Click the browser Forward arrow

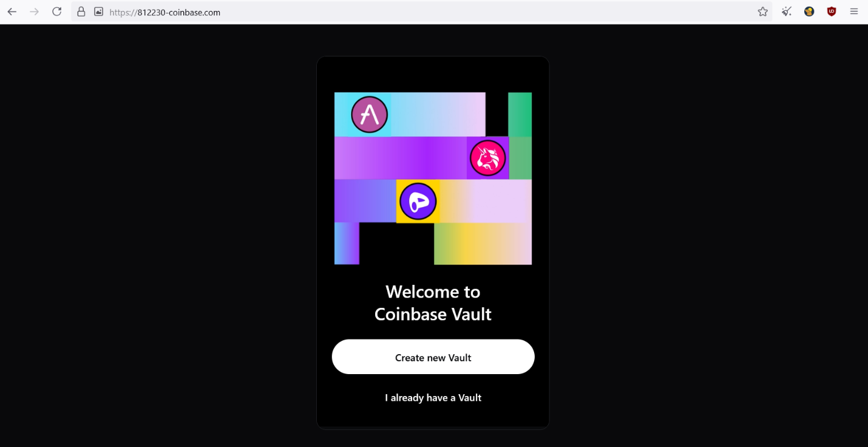35,12
